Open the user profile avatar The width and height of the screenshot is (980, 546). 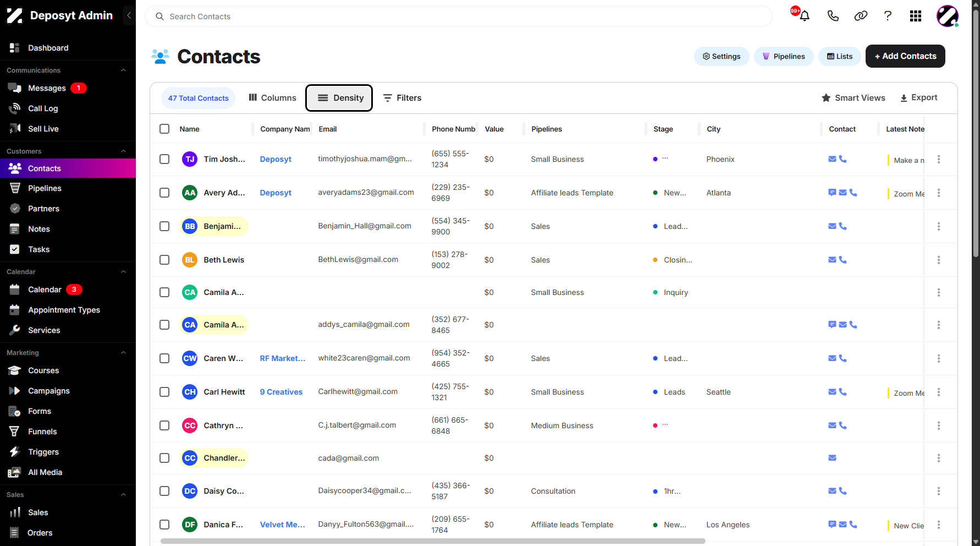[948, 16]
